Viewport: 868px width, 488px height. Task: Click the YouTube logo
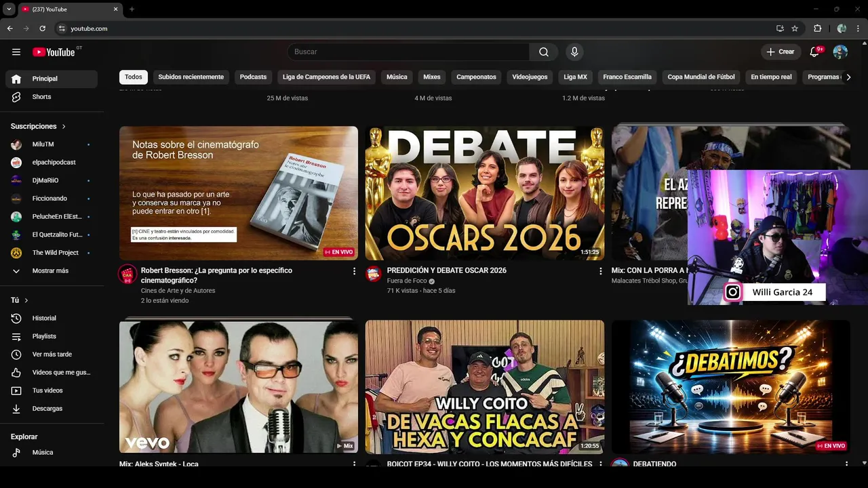tap(54, 52)
